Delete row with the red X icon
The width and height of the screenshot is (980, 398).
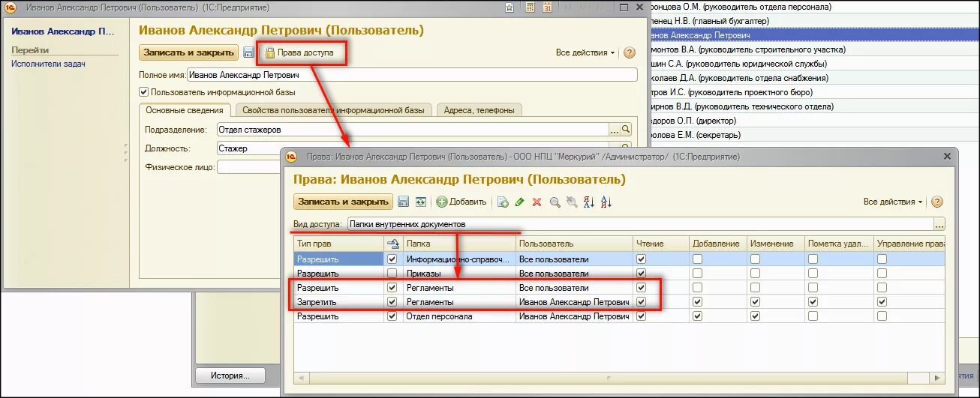click(537, 202)
